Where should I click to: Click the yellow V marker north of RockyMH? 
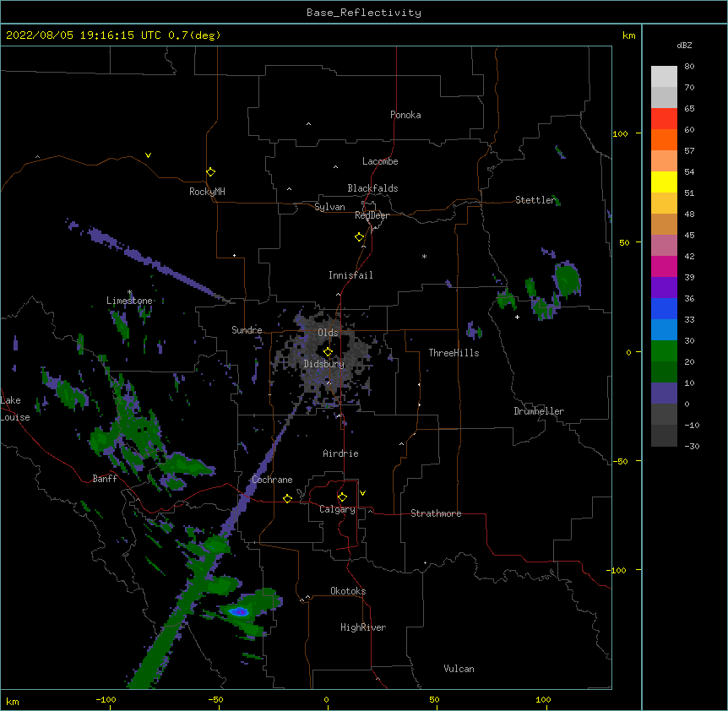[x=148, y=155]
